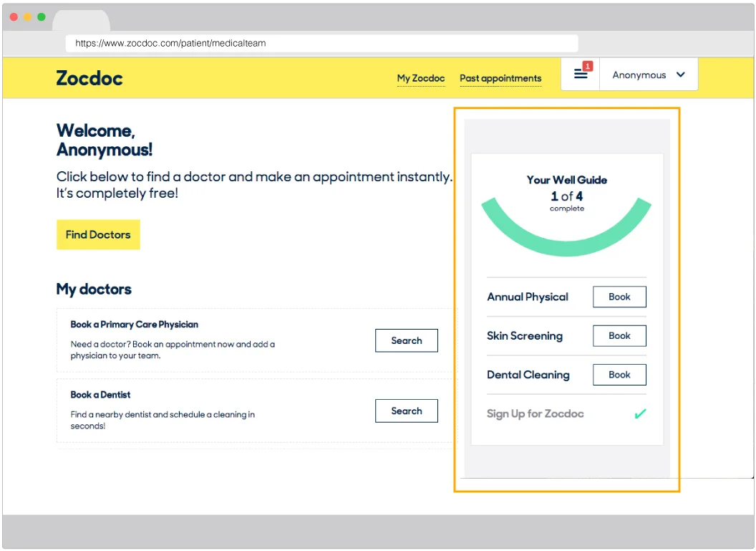The width and height of the screenshot is (756, 551).
Task: Click the 'Welcome, Anonymous!' heading
Action: pos(105,140)
